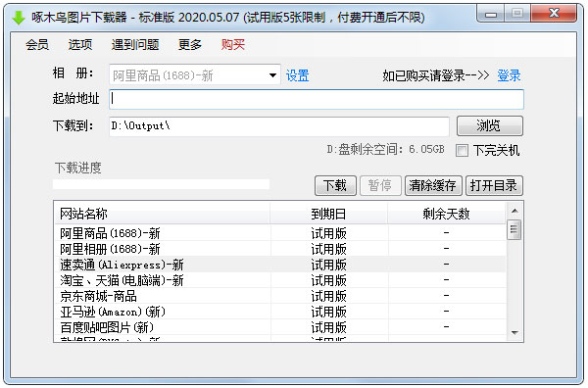The image size is (588, 388).
Task: Toggle the 下完关机 checkbox
Action: [x=462, y=151]
